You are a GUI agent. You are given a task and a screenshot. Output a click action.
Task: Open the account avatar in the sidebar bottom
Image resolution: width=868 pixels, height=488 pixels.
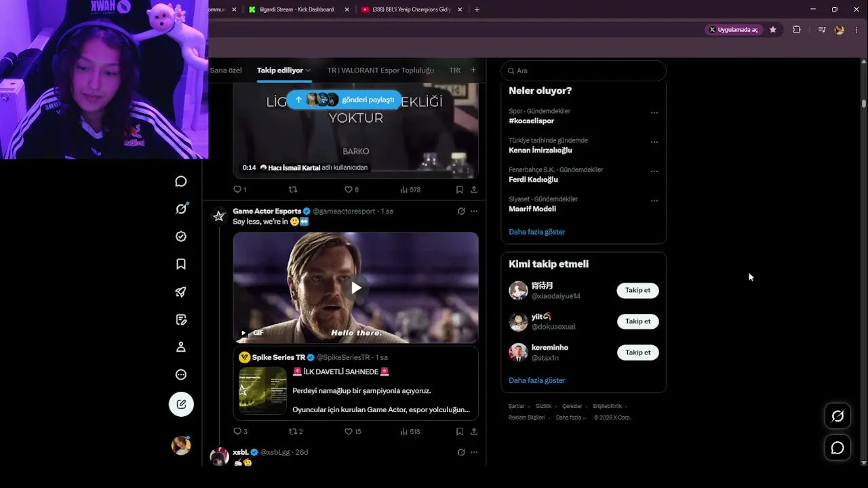181,445
